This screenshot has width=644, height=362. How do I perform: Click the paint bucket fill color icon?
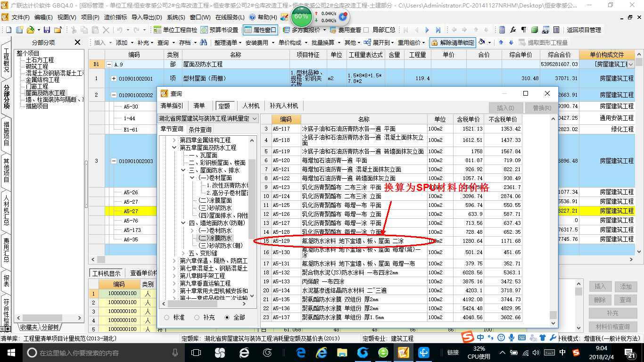pos(482,42)
